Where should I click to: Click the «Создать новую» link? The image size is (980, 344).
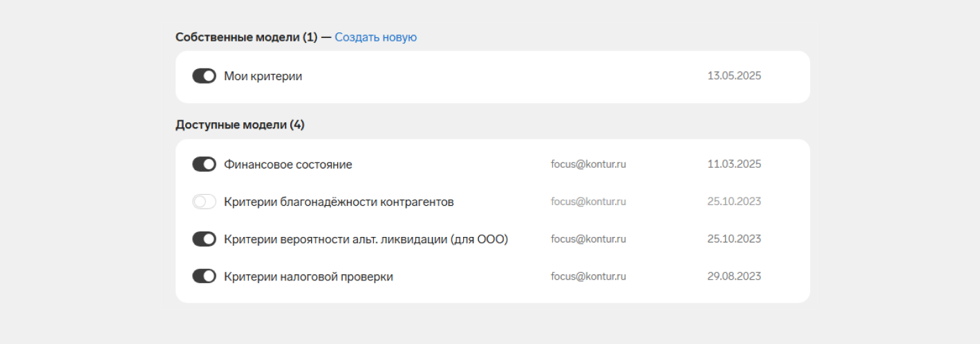coord(375,37)
